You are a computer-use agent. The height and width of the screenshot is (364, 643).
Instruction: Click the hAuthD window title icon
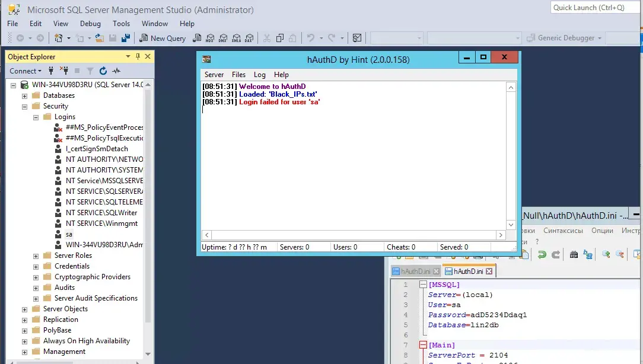pyautogui.click(x=206, y=59)
